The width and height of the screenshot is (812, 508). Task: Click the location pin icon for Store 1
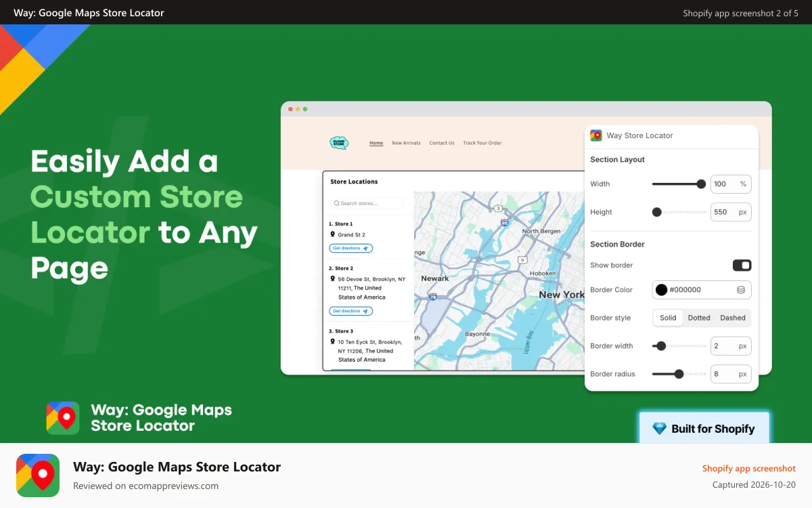pyautogui.click(x=332, y=234)
